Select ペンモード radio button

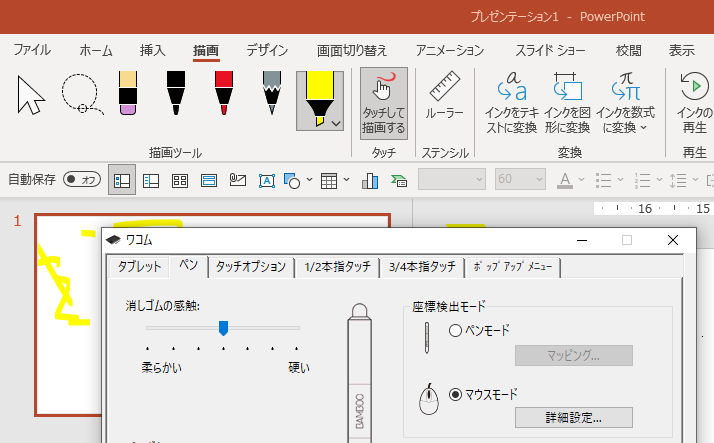click(455, 330)
